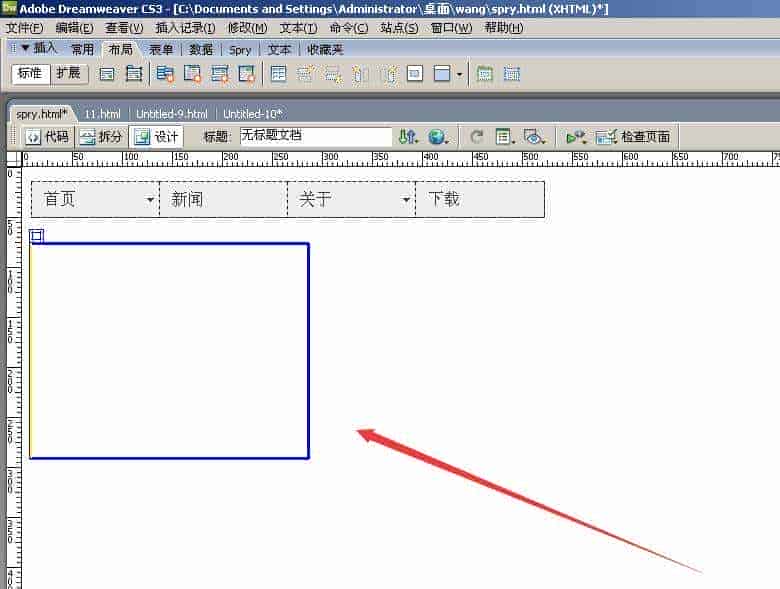Select the 新闻 Spry menu item
The height and width of the screenshot is (589, 780).
pos(223,199)
